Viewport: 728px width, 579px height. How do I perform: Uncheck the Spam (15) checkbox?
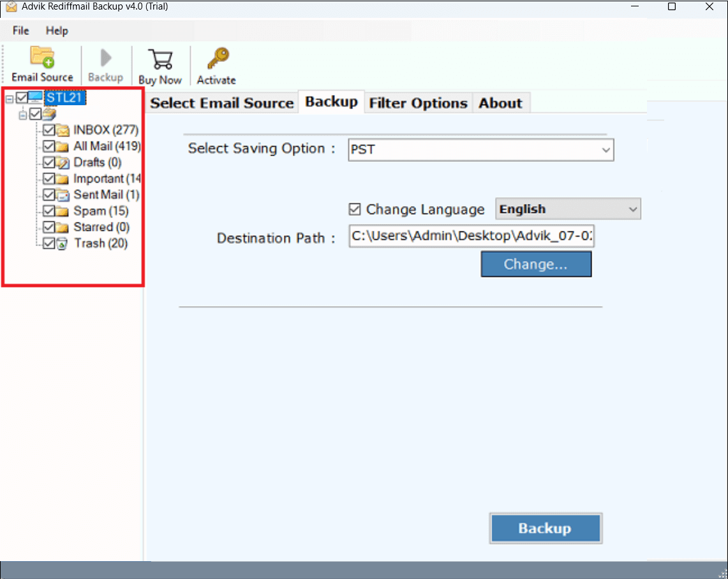[x=48, y=210]
